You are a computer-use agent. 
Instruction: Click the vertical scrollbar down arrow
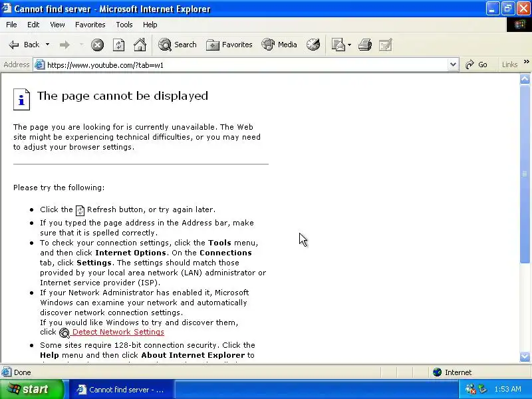tap(525, 356)
